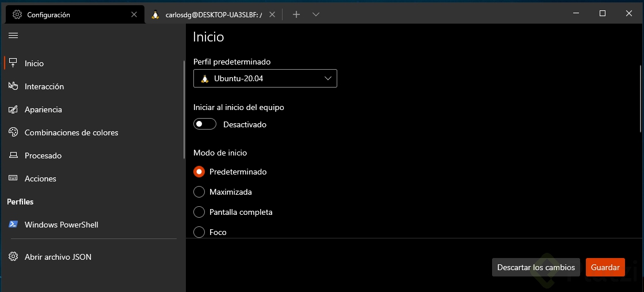The width and height of the screenshot is (644, 292).
Task: Close the Configuración tab
Action: (135, 15)
